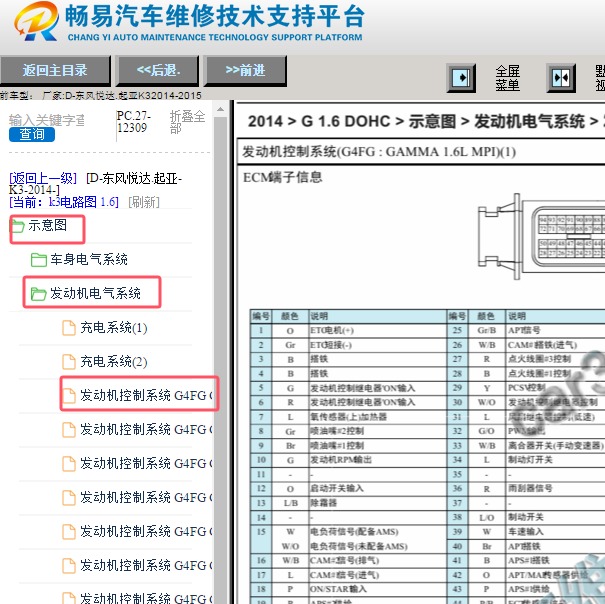The width and height of the screenshot is (605, 604).
Task: Focus the keyword search input field
Action: (47, 120)
